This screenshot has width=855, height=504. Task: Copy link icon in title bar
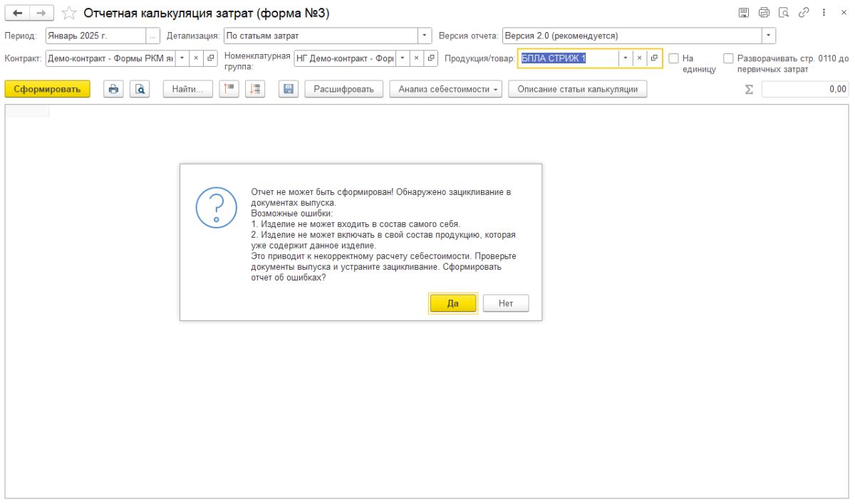804,13
